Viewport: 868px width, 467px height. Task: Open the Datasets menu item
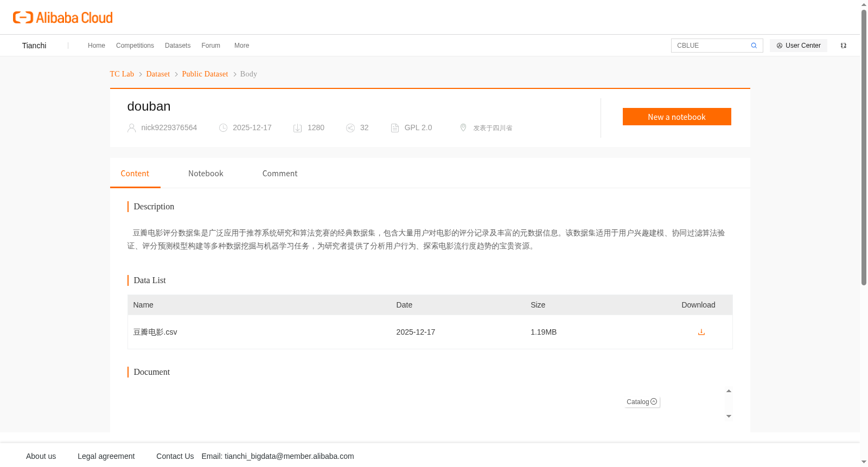pos(177,46)
